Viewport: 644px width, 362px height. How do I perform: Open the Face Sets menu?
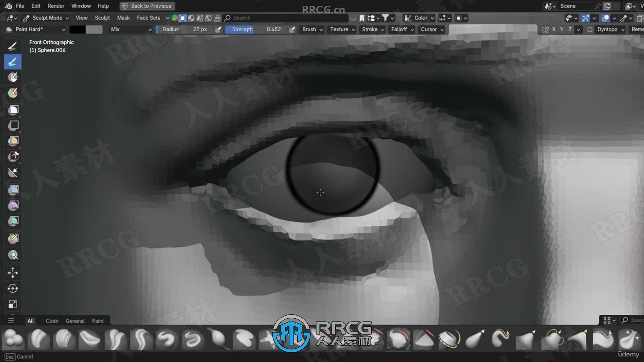tap(148, 18)
